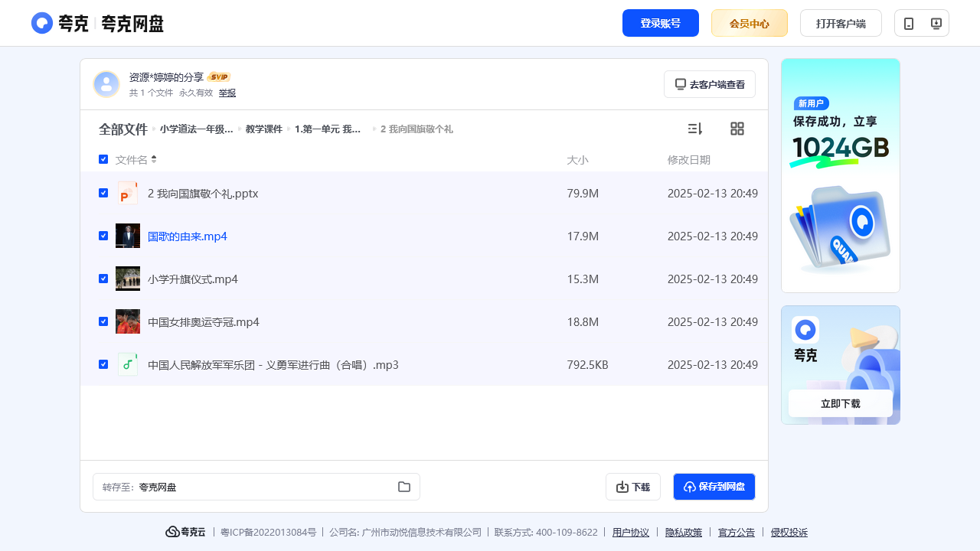
Task: Switch to grid view layout
Action: 737,129
